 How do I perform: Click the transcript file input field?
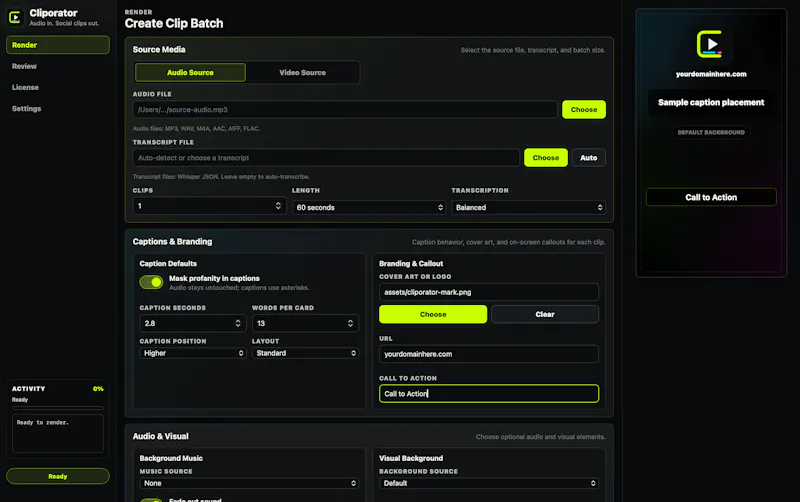click(x=326, y=158)
